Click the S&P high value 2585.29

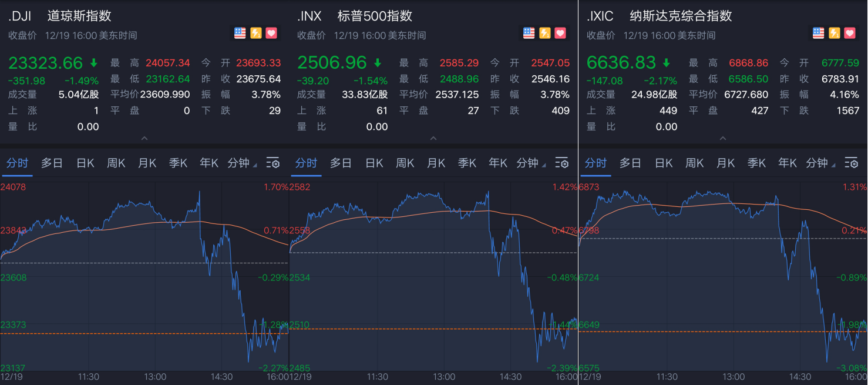click(459, 63)
